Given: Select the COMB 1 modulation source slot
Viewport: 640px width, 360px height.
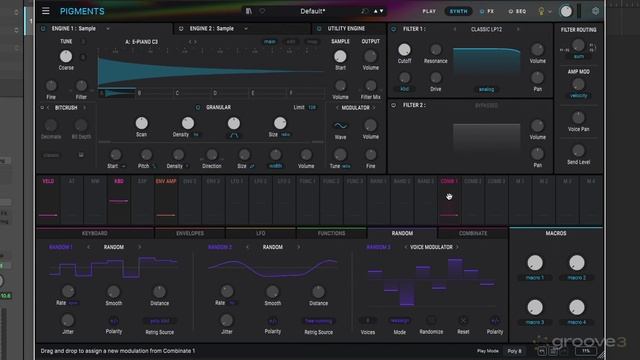Looking at the screenshot, I should click(x=449, y=200).
